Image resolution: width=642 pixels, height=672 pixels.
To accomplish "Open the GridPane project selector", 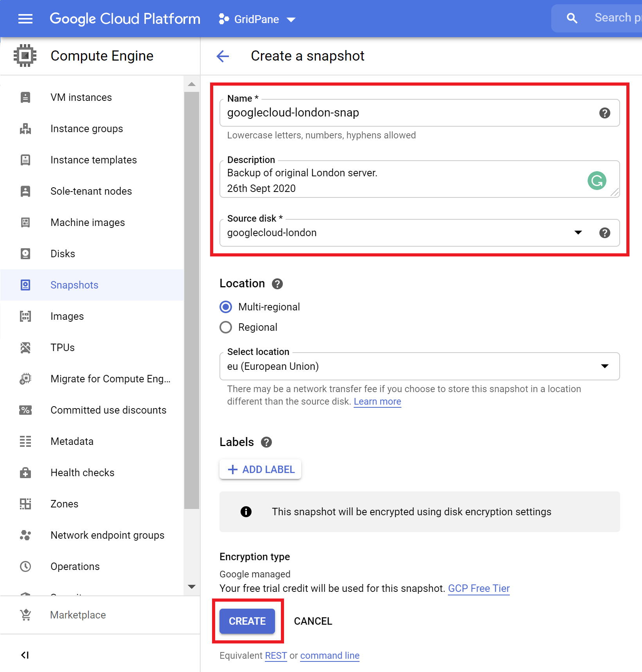I will click(257, 19).
